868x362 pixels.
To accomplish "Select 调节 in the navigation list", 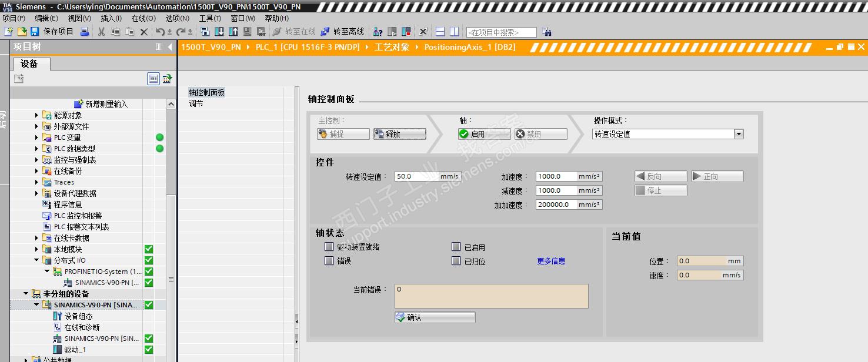I will (x=196, y=103).
